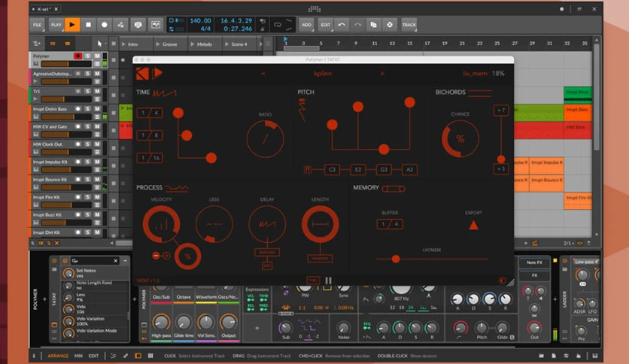Select previous preset arrow in kplinn
Screen dimensions: 629x364
click(263, 74)
